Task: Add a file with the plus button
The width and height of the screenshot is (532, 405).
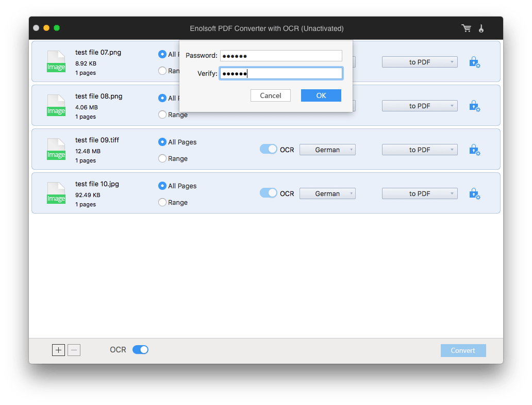Action: [58, 350]
